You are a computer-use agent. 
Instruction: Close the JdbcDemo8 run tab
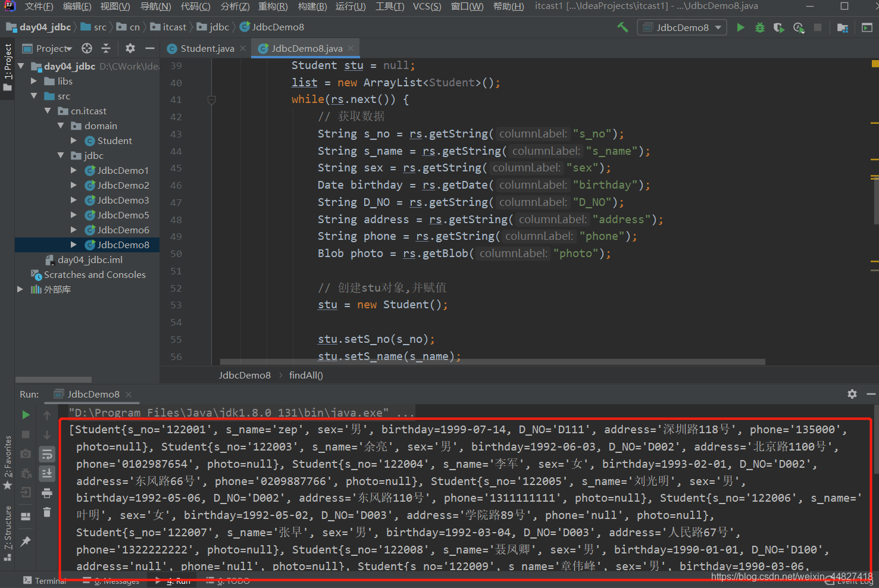click(x=129, y=394)
